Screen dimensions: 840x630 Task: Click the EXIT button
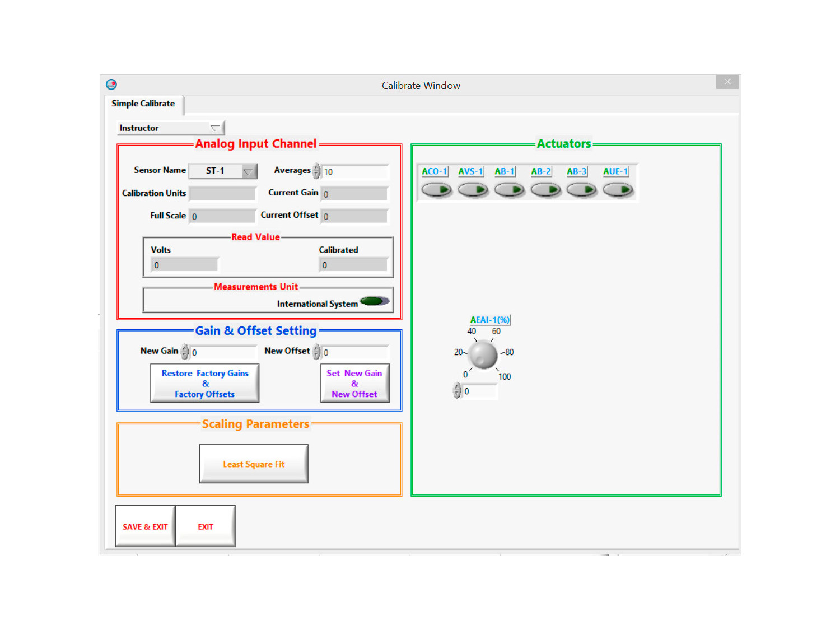point(206,526)
